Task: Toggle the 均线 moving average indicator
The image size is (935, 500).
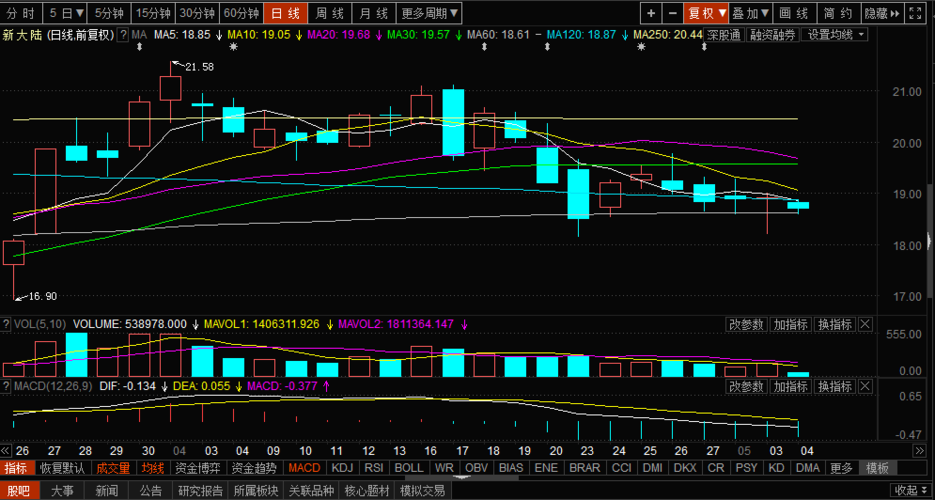Action: click(x=153, y=468)
